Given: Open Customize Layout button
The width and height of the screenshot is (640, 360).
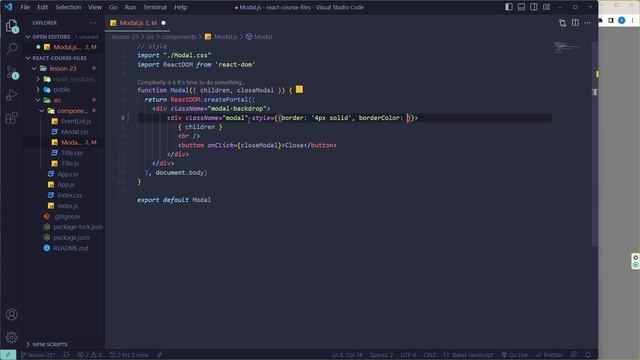Looking at the screenshot, I should point(546,7).
